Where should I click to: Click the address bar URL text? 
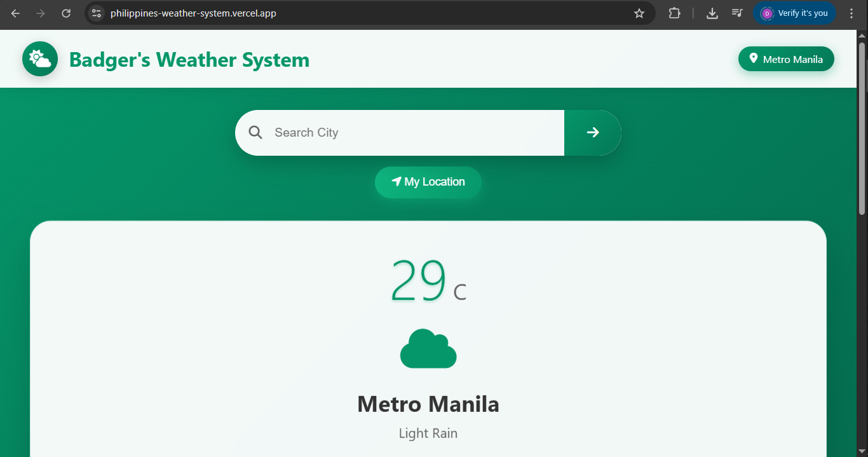coord(193,13)
